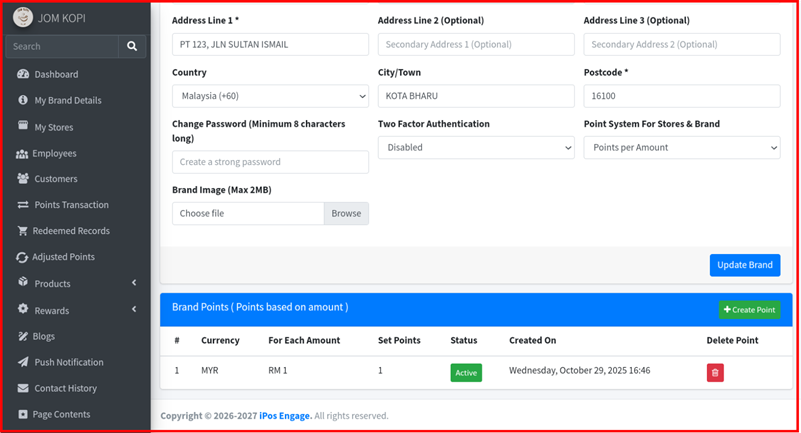Open the Point System For Stores dropdown
801x433 pixels.
[681, 147]
